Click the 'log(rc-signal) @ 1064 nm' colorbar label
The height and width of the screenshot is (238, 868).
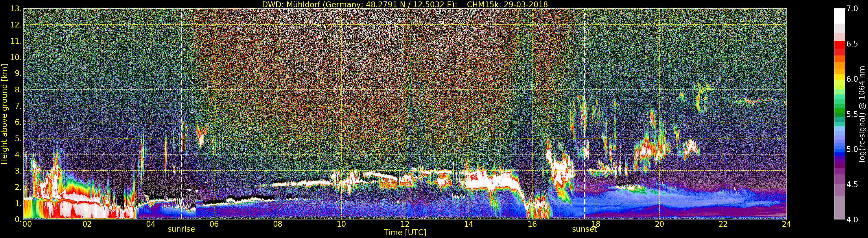coord(862,114)
